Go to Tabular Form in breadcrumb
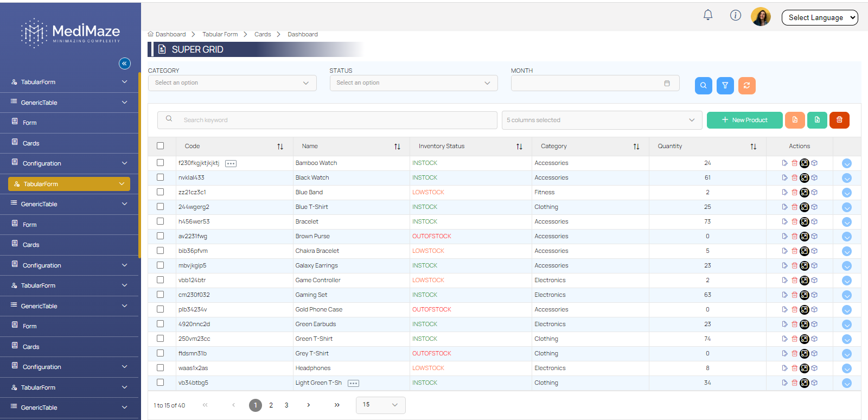This screenshot has width=868, height=420. coord(220,34)
